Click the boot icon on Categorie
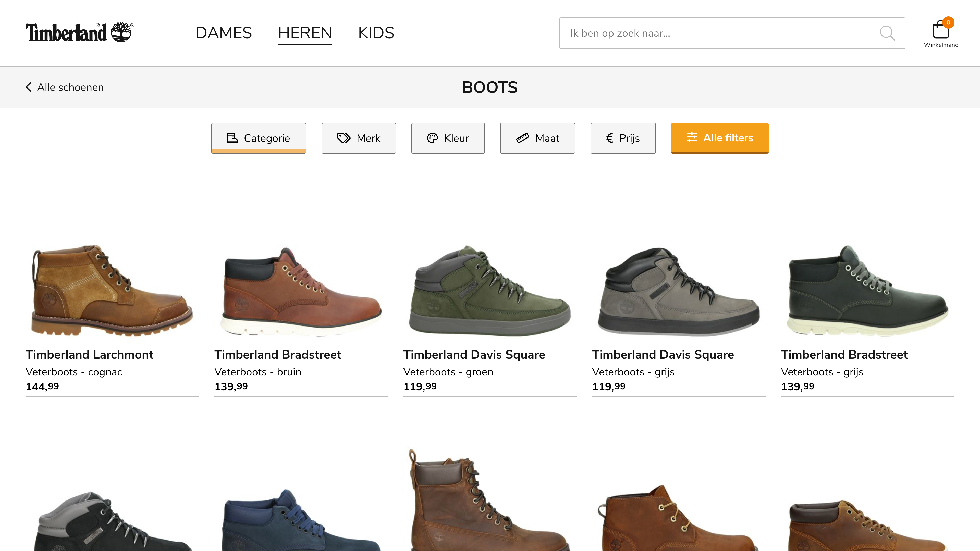980x551 pixels. [232, 138]
